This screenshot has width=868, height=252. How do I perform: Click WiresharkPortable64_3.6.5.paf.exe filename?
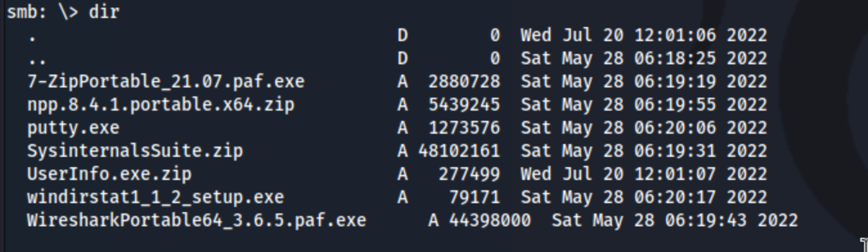[x=197, y=221]
